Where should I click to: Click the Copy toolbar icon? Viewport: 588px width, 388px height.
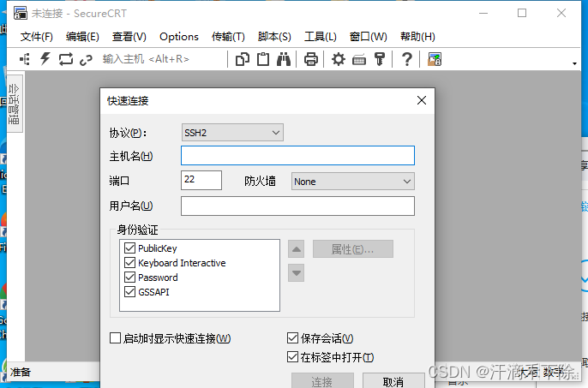[243, 59]
